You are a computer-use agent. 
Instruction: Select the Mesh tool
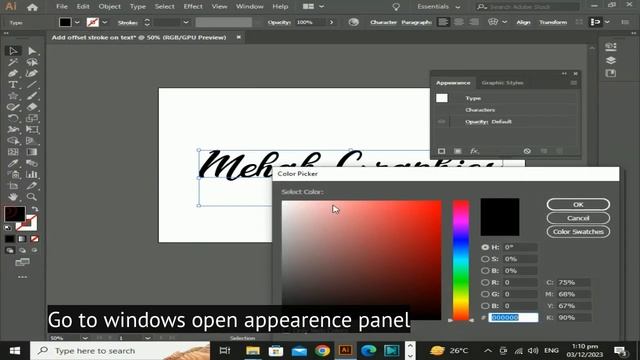pos(13,152)
